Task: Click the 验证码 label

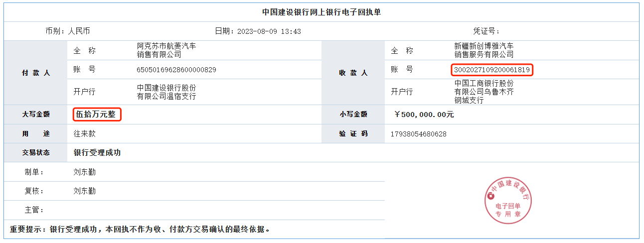Action: pyautogui.click(x=353, y=134)
